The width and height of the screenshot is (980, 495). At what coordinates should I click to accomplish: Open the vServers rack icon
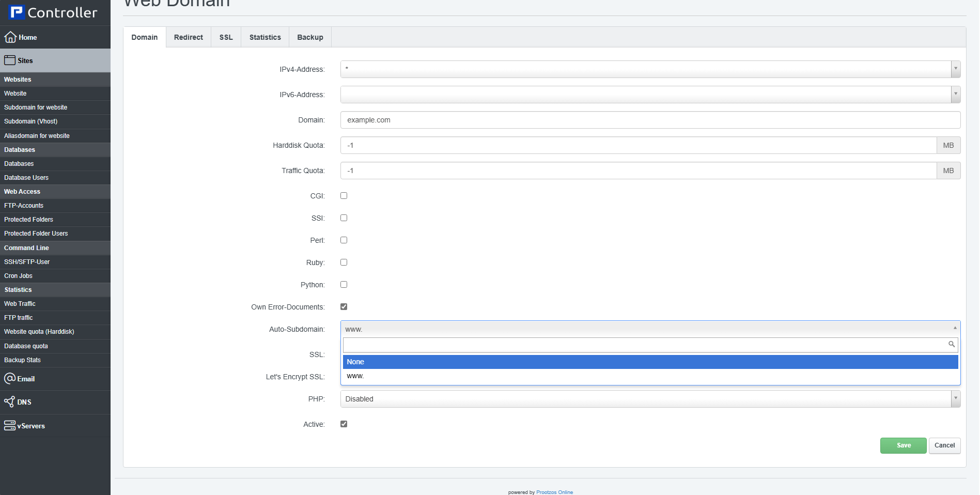click(x=10, y=426)
